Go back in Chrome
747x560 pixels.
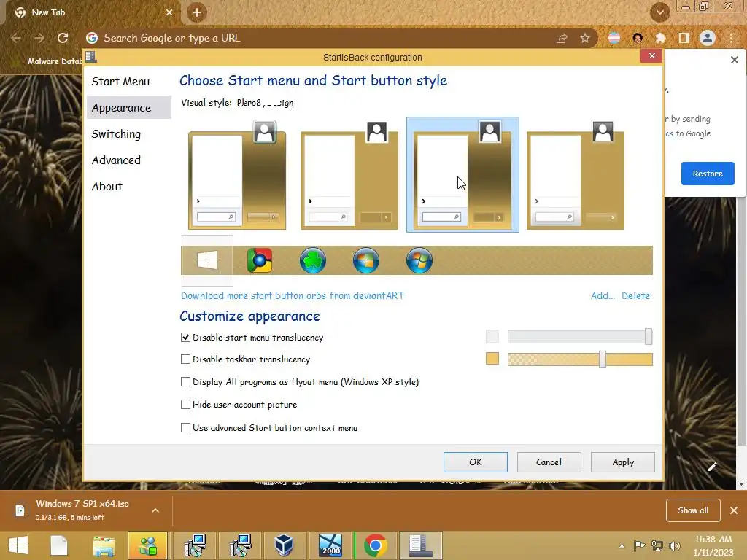coord(16,38)
